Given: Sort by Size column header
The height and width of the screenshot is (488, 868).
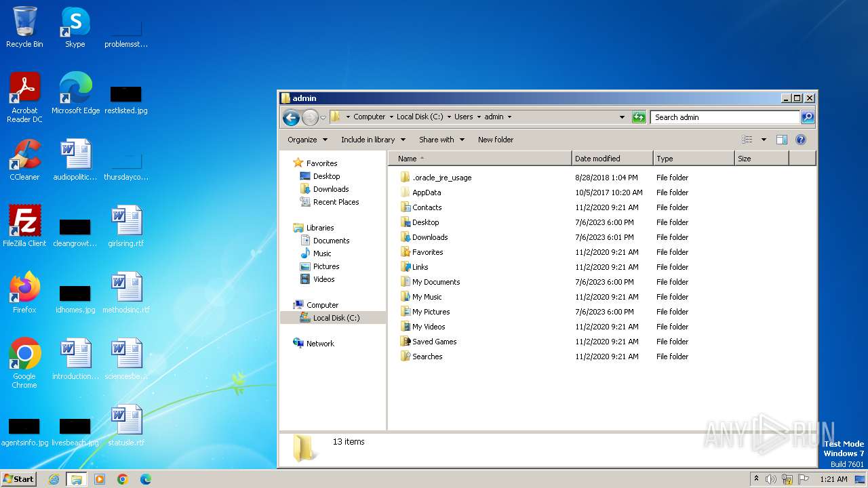Looking at the screenshot, I should click(762, 159).
